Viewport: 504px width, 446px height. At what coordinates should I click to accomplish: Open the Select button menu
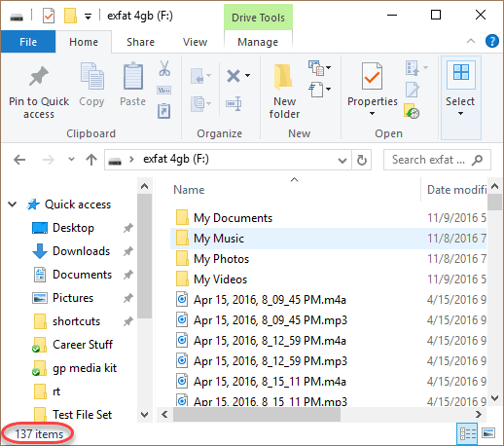click(460, 97)
